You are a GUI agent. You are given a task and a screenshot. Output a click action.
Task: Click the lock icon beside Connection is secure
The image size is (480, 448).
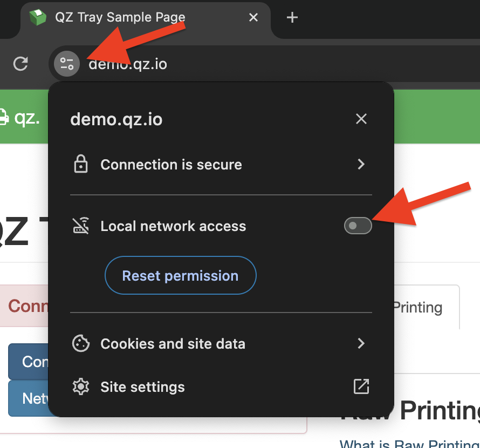pyautogui.click(x=80, y=164)
